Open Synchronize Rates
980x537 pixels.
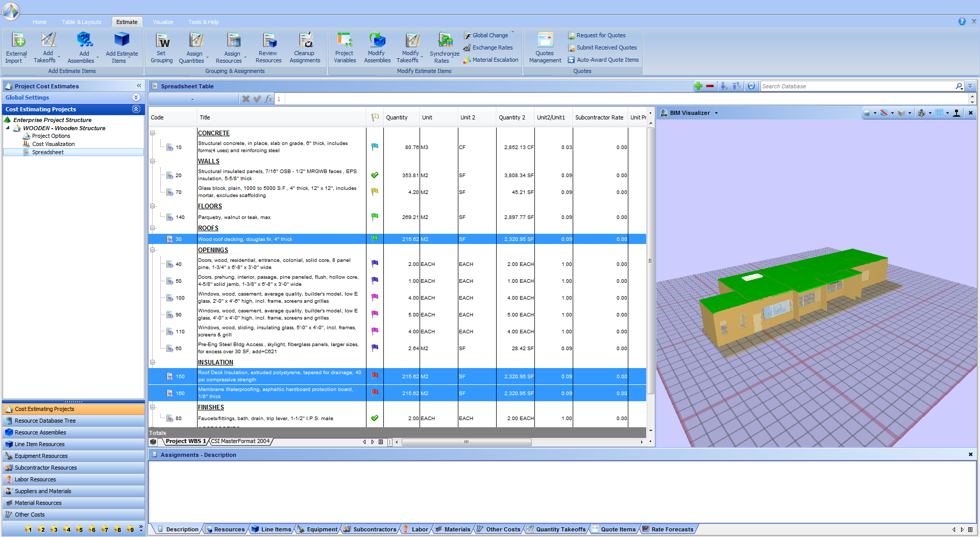tap(444, 47)
